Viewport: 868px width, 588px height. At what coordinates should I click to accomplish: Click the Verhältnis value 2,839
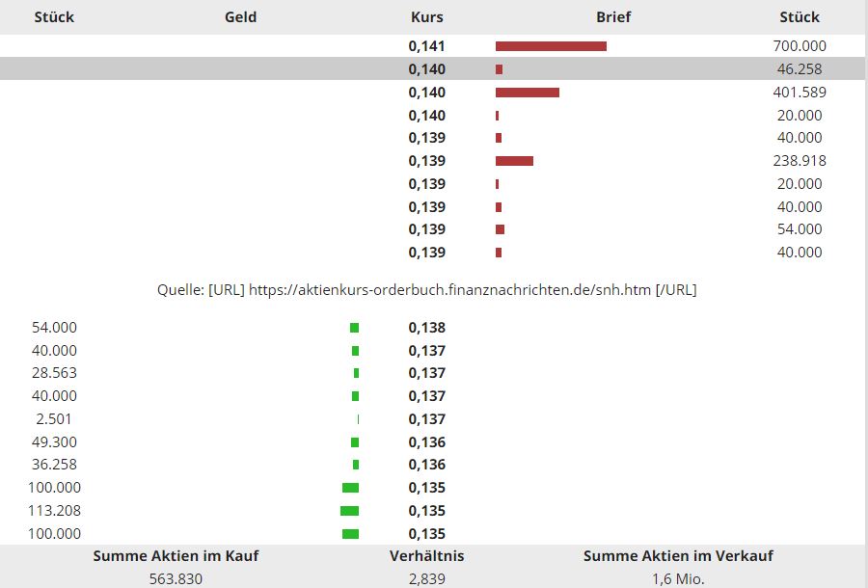click(x=426, y=578)
